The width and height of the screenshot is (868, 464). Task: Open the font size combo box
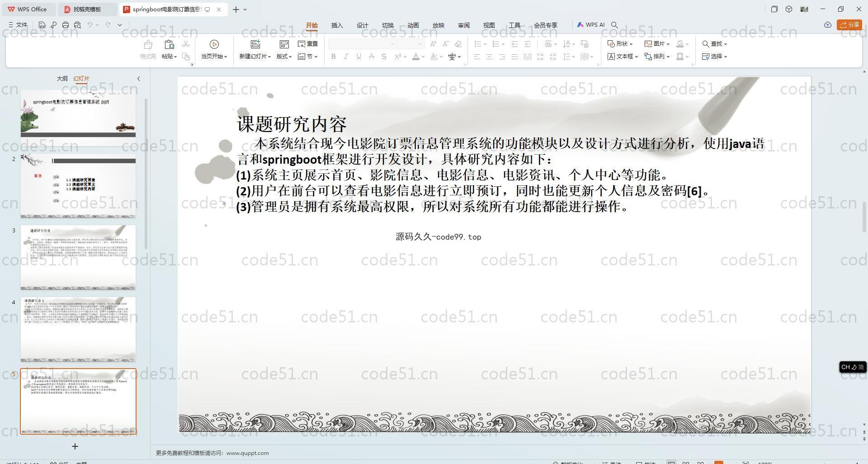[411, 44]
